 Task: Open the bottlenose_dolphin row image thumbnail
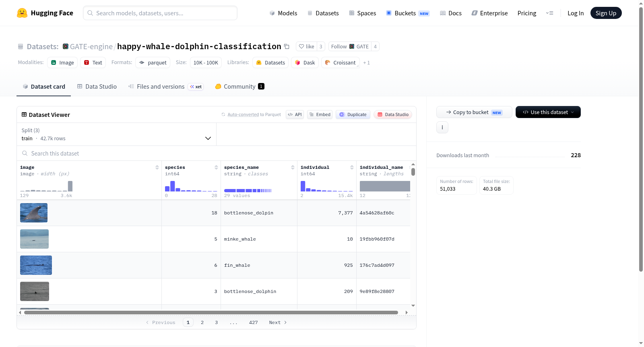pyautogui.click(x=35, y=291)
